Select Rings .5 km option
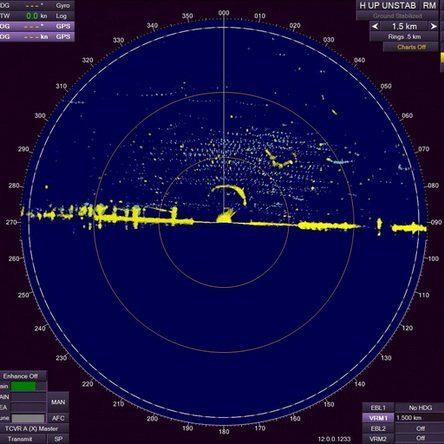444x444 pixels. [404, 37]
